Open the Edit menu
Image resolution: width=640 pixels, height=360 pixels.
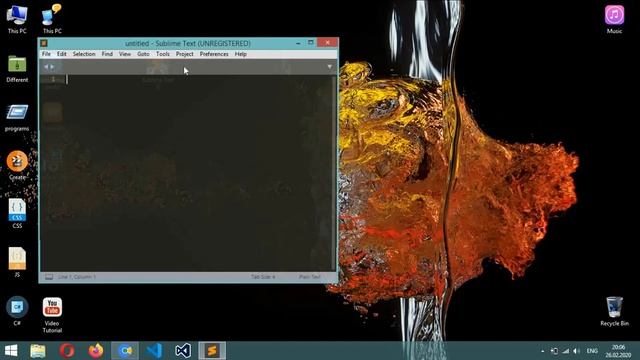coord(61,54)
